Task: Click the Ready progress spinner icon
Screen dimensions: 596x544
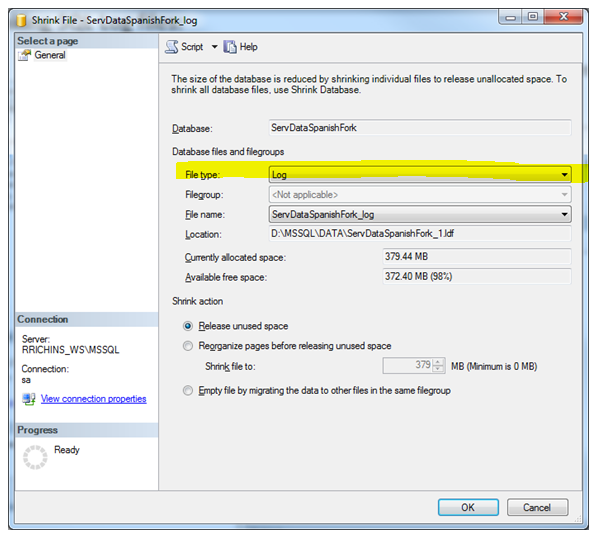Action: tap(35, 457)
